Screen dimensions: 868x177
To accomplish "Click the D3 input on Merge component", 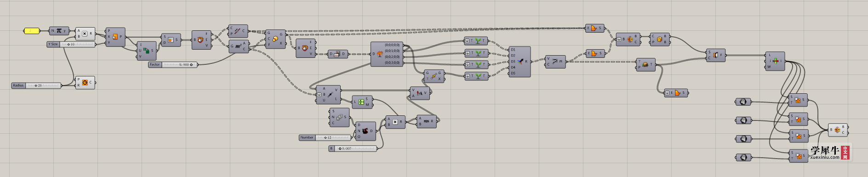I will pos(513,62).
